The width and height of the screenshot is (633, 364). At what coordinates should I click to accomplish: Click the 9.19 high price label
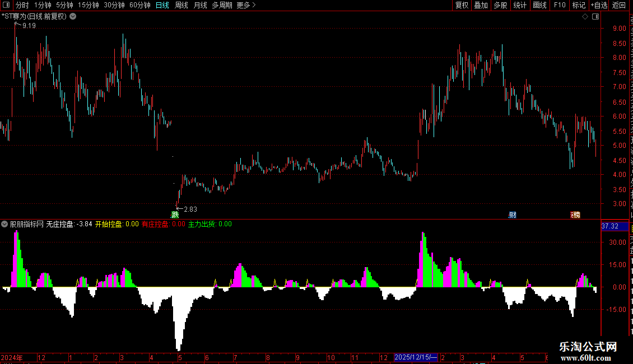pyautogui.click(x=29, y=25)
